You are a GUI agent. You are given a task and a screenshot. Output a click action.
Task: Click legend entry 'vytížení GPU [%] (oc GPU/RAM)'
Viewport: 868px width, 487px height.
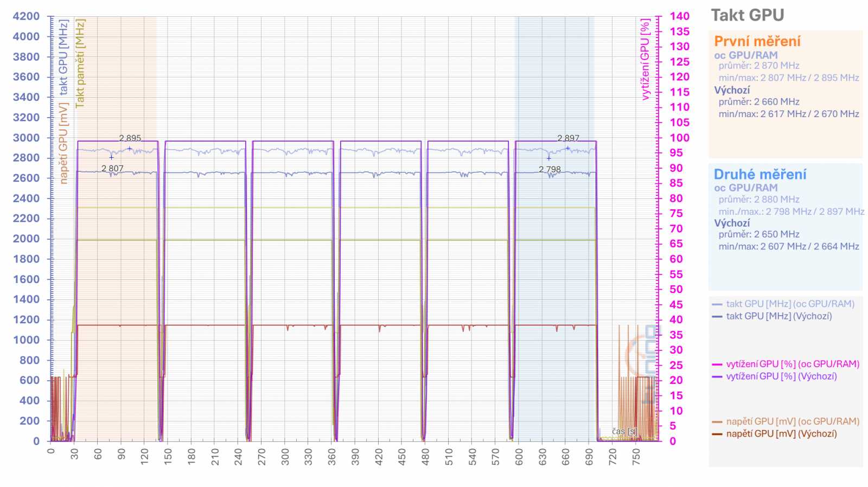[793, 364]
